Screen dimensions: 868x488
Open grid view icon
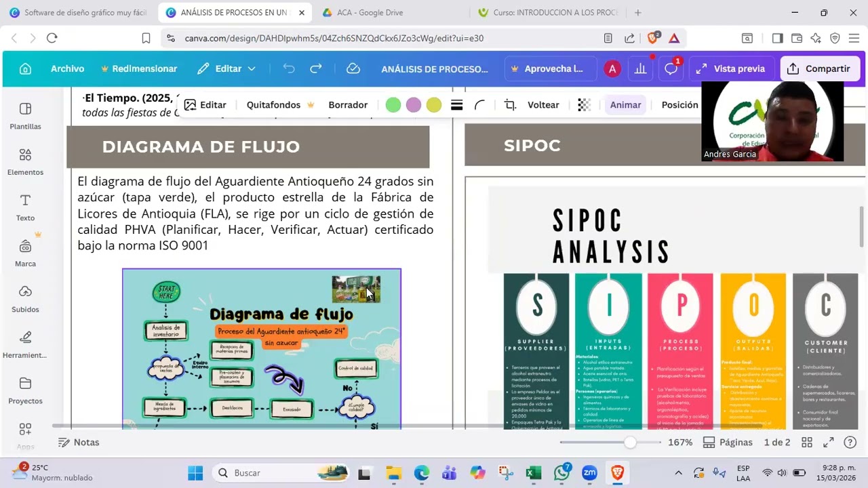pyautogui.click(x=807, y=443)
